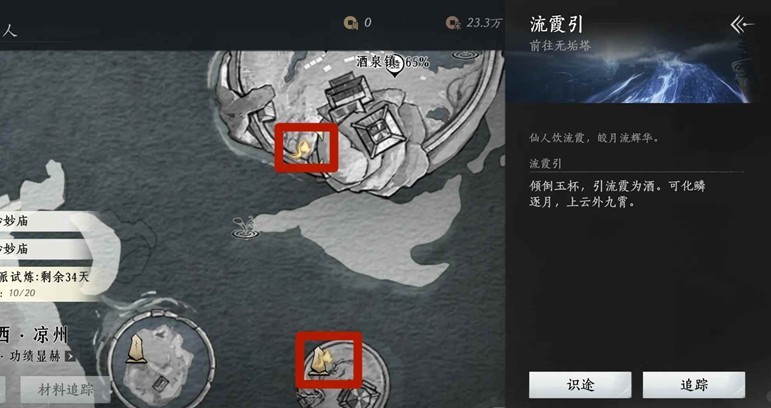This screenshot has width=771, height=408.
Task: Click the small building icon on the round island
Action: (x=160, y=383)
